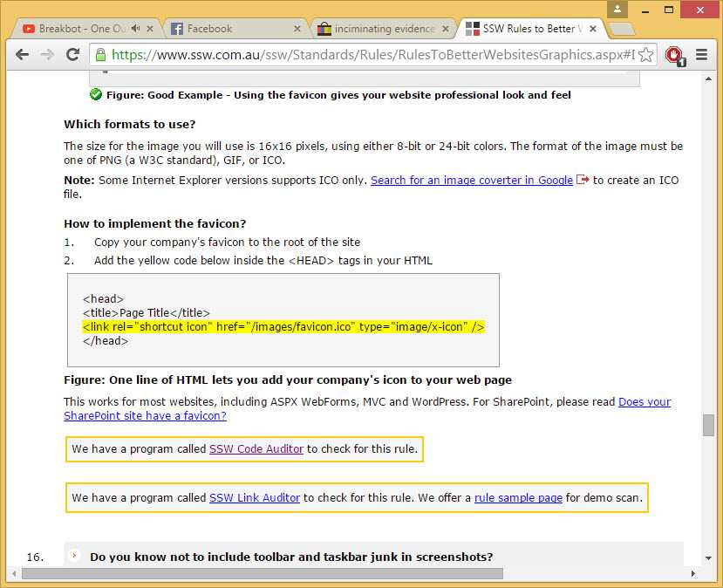
Task: Click the address bar URL field
Action: [372, 55]
